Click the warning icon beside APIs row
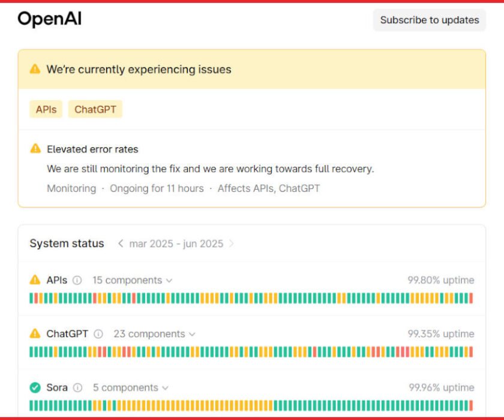The height and width of the screenshot is (420, 504). [35, 280]
